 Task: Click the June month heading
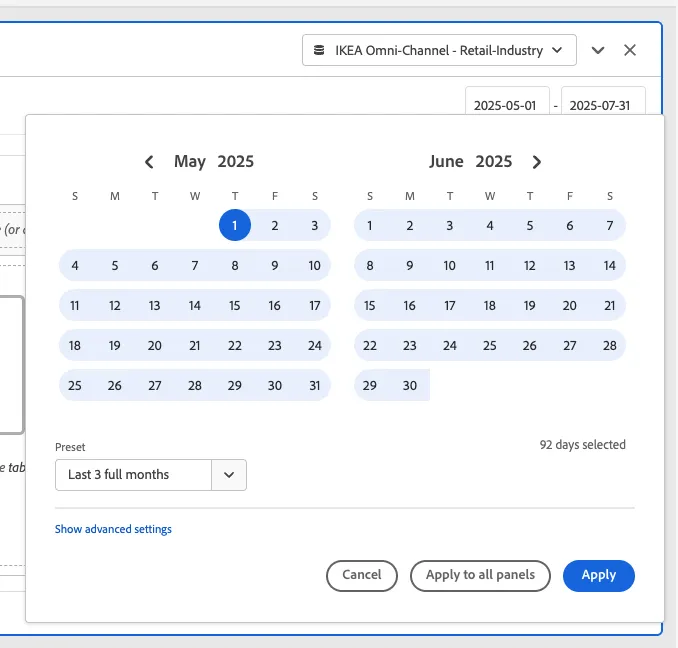[446, 161]
